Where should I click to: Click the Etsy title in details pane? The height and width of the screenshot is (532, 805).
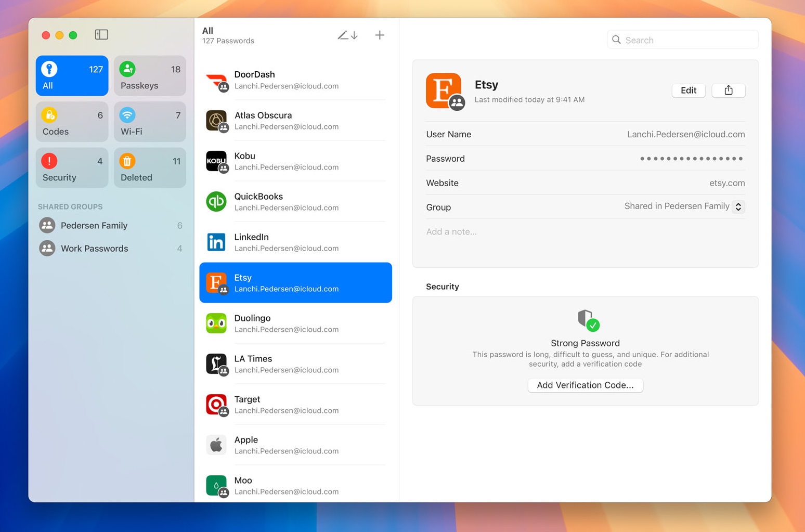[486, 85]
